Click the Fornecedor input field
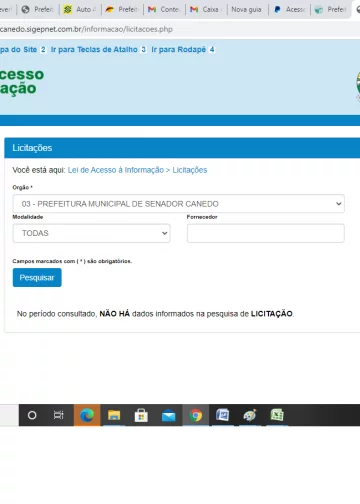 pyautogui.click(x=266, y=233)
